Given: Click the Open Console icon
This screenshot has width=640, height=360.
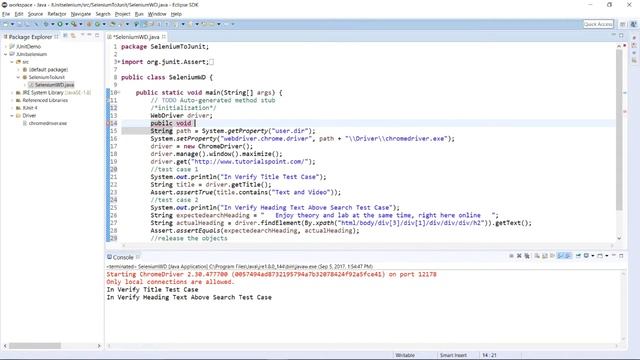Looking at the screenshot, I should coord(600,256).
